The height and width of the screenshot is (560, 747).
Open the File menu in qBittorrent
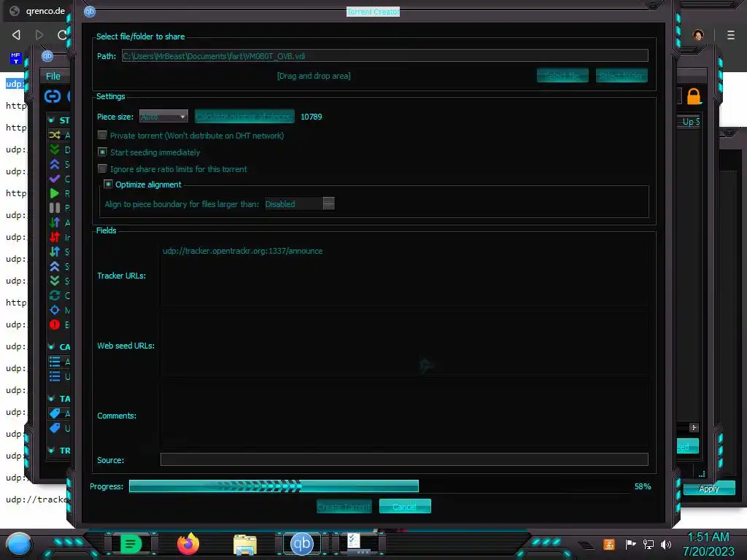(53, 76)
